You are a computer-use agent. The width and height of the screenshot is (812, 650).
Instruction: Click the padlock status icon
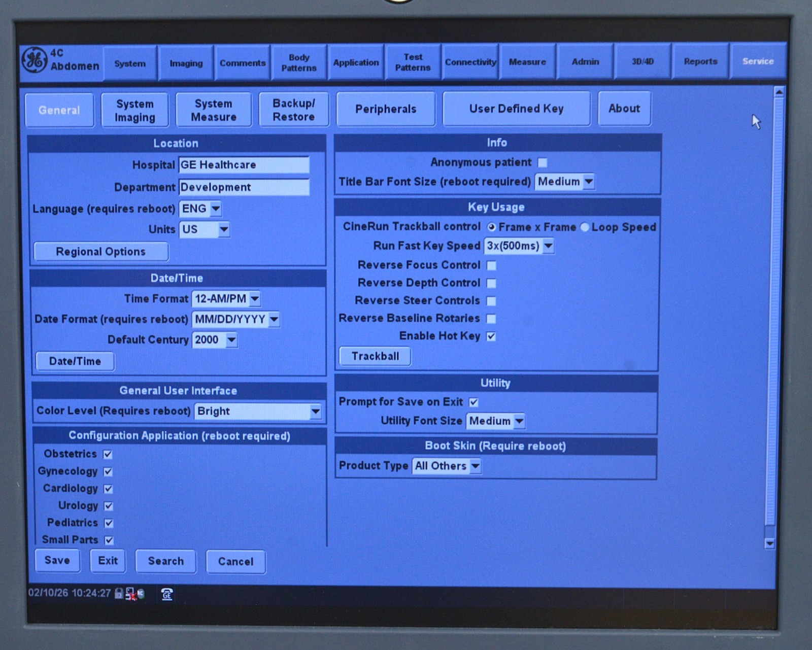pos(119,593)
